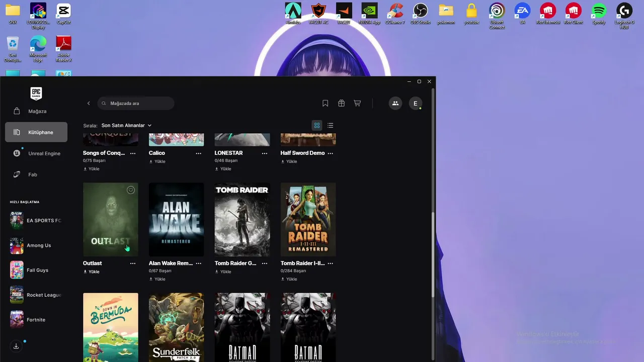Open the three-dot menu for Songs of Conquest
Screen dimensions: 644x362
(133, 153)
